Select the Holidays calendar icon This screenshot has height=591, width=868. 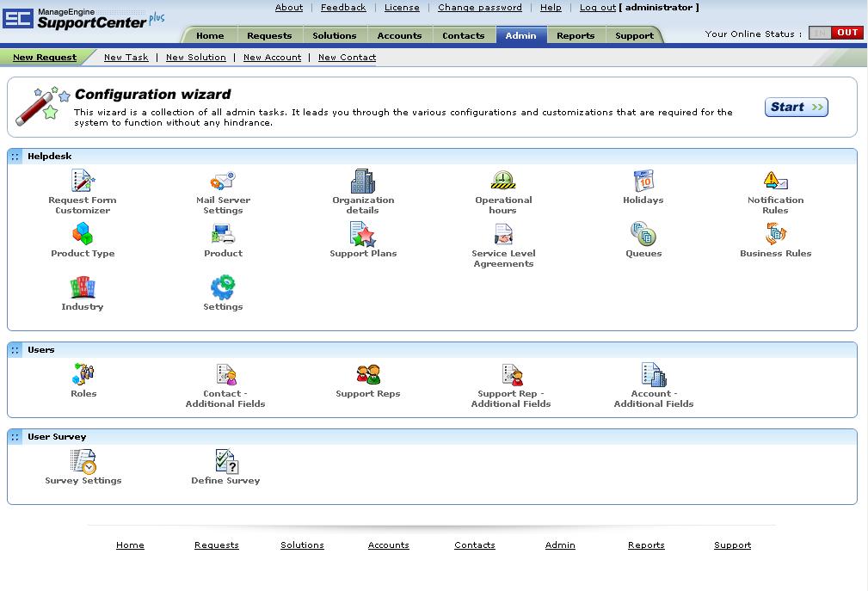pos(643,181)
